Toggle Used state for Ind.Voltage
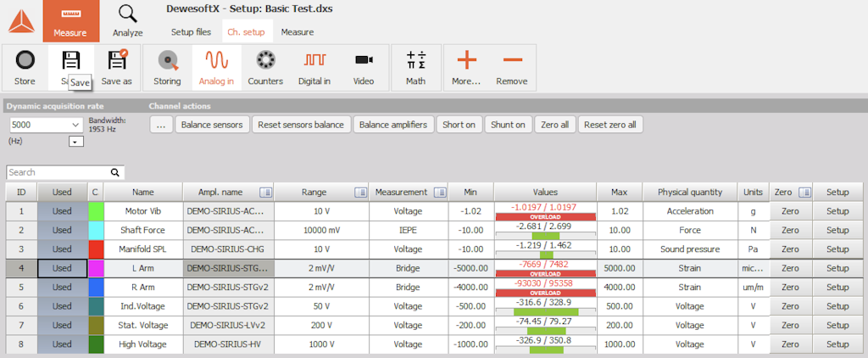The height and width of the screenshot is (358, 868). (x=62, y=306)
